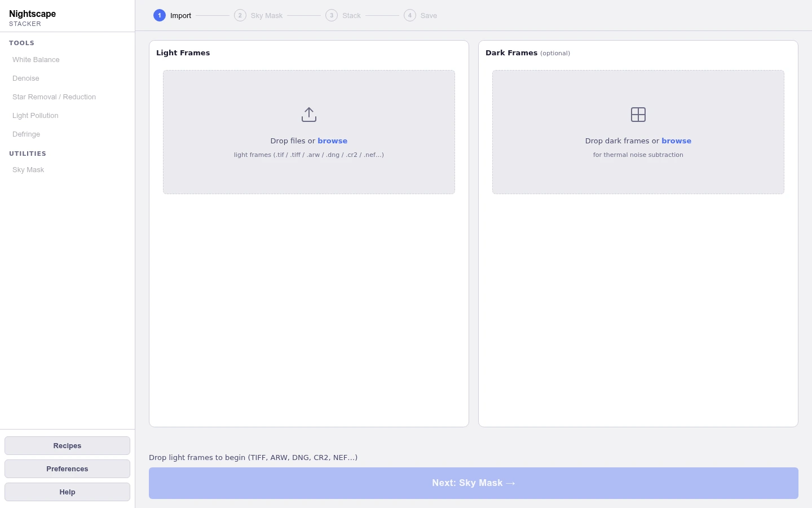The image size is (812, 508).
Task: Click the Light Frames drop zone
Action: click(309, 132)
